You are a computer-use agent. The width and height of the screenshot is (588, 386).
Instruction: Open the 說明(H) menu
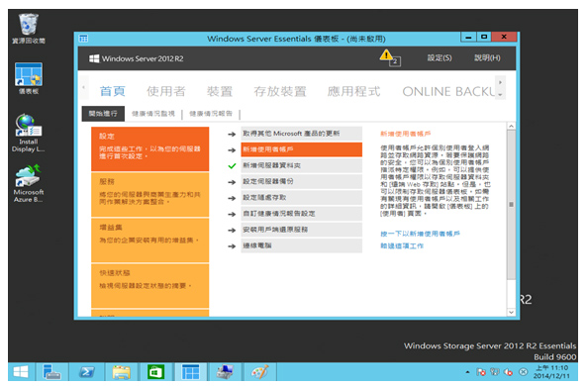pyautogui.click(x=487, y=57)
